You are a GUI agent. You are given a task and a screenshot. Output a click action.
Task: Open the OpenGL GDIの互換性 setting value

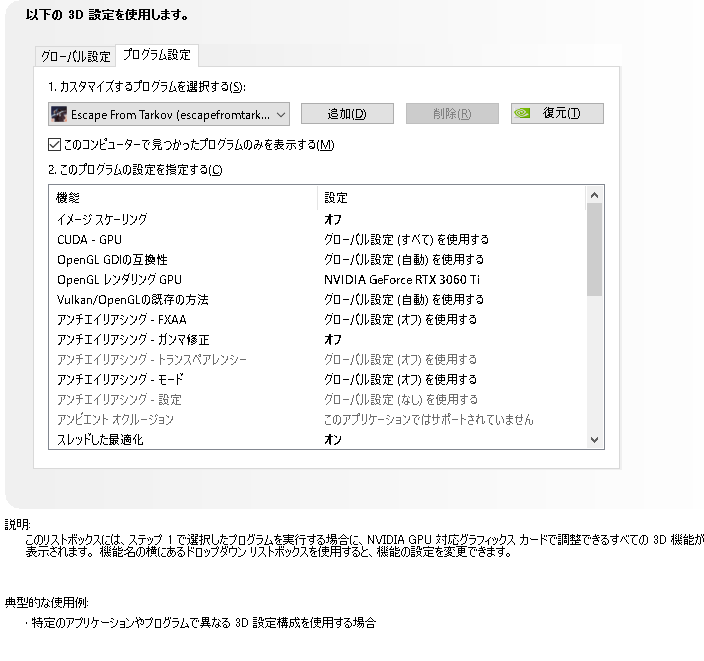[x=404, y=260]
